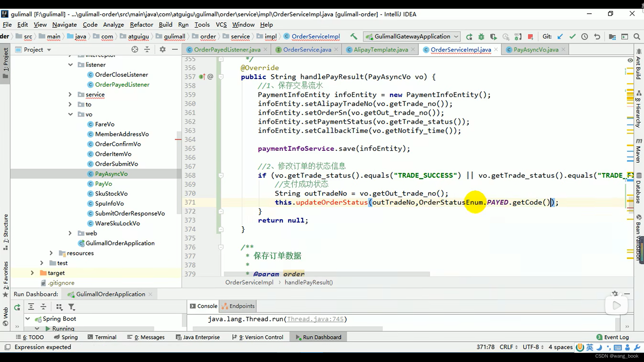Show Git history clock icon
Viewport: 644px width, 362px height.
585,37
